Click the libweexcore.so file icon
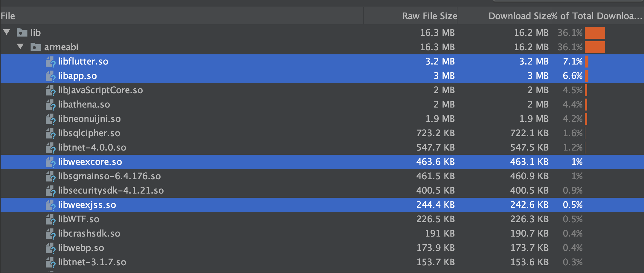The width and height of the screenshot is (644, 273). (x=51, y=162)
